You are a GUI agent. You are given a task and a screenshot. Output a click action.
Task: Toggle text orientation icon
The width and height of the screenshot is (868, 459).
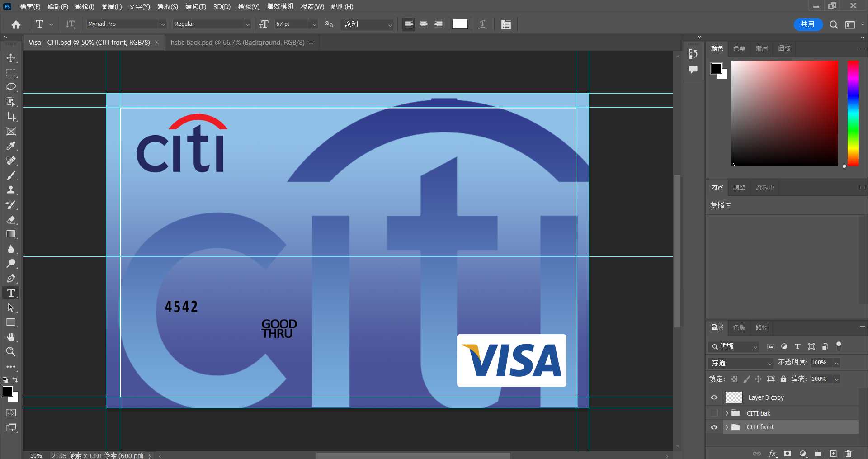coord(71,24)
